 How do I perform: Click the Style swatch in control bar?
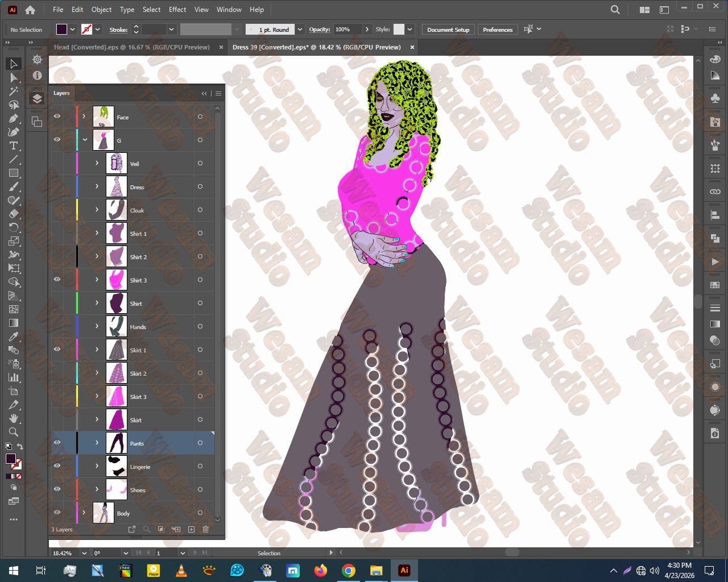(x=399, y=30)
